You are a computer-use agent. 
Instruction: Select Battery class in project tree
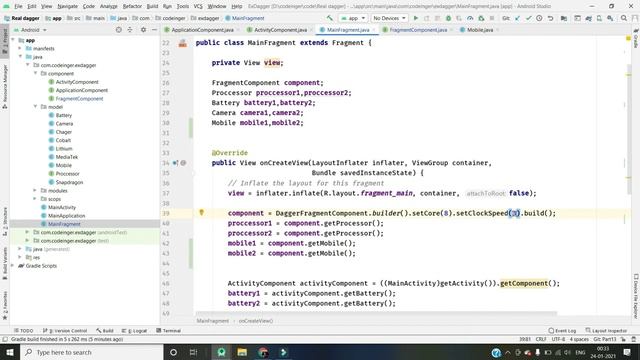click(x=64, y=115)
